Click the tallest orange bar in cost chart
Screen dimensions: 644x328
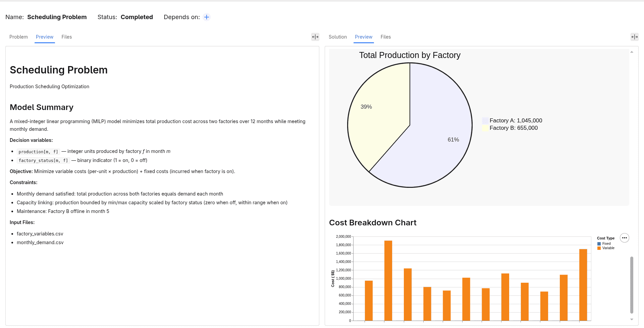click(x=388, y=281)
